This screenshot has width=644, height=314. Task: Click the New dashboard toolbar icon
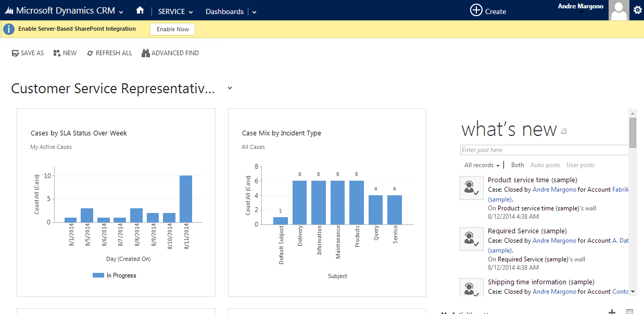(x=57, y=53)
